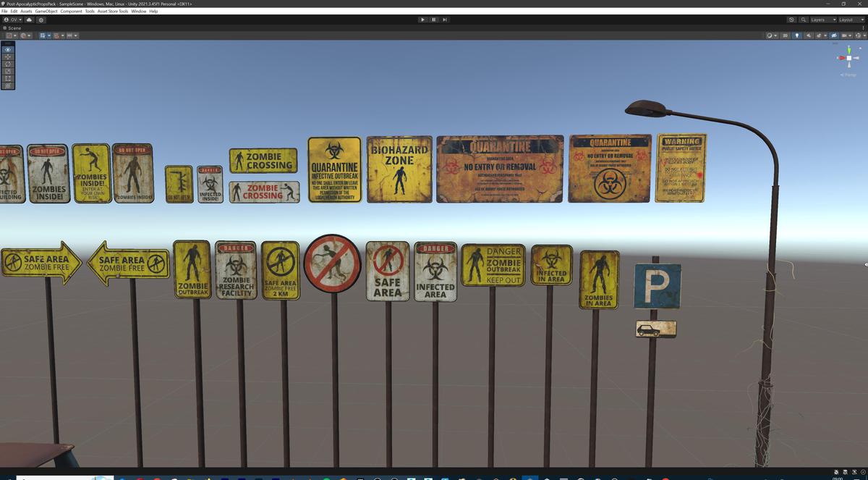
Task: Select the Move tool in the toolbar
Action: point(8,57)
